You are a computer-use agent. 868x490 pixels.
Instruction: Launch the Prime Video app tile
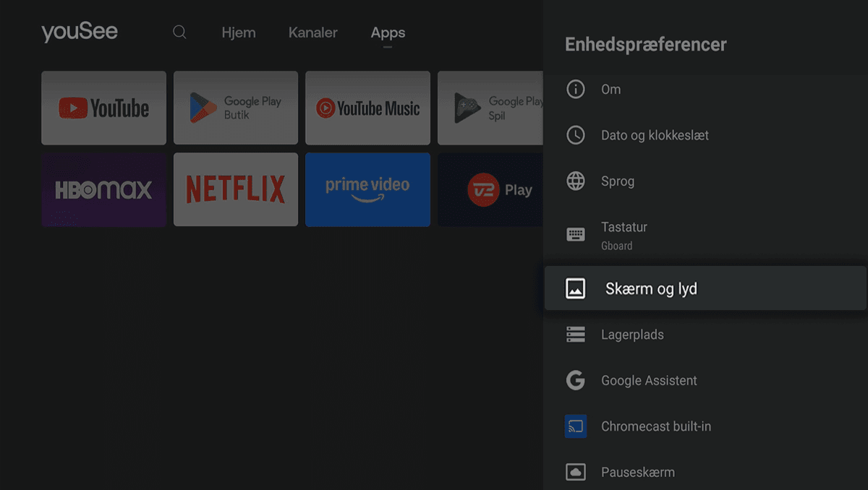coord(367,189)
